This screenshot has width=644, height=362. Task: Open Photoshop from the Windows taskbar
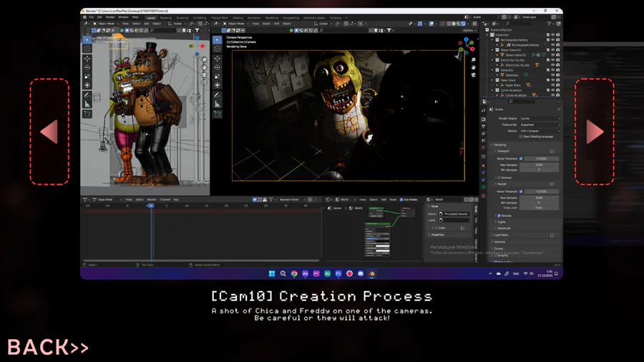(338, 274)
